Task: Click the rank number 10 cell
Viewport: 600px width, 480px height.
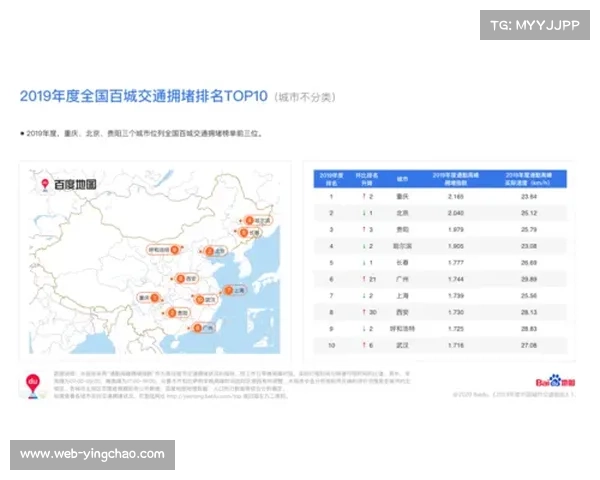Action: pos(331,345)
